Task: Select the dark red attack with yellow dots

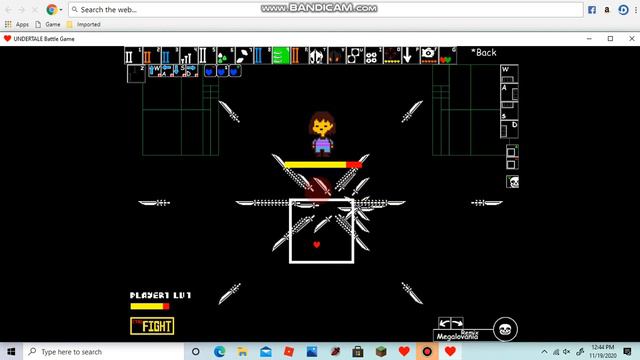Action: [392, 55]
